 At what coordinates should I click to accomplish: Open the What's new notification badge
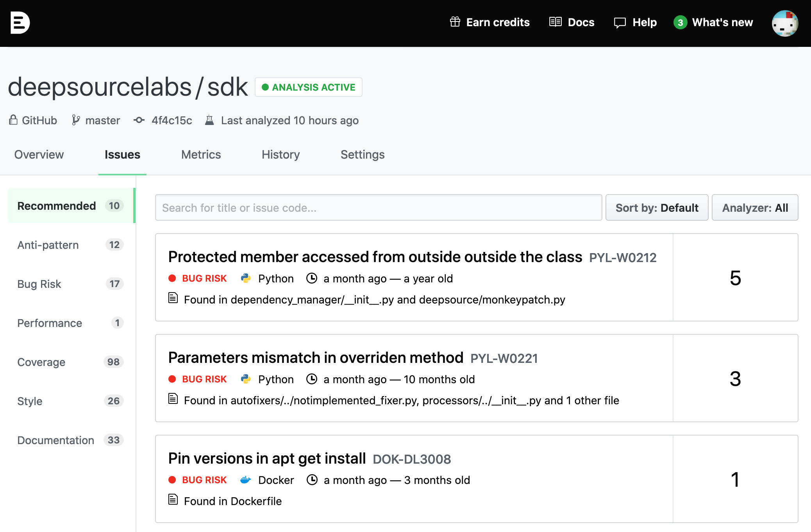point(680,23)
